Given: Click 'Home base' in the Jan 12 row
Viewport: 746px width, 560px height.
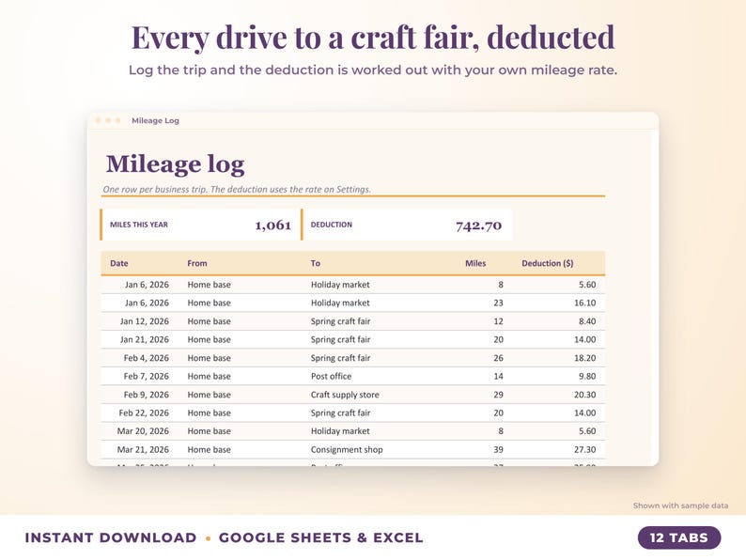Looking at the screenshot, I should 209,321.
